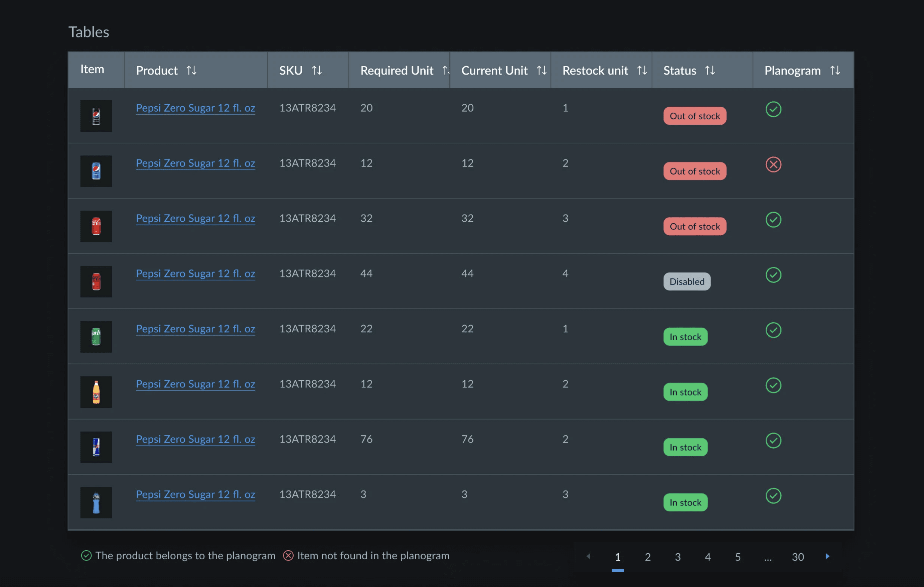This screenshot has width=924, height=587.
Task: Click first row Out of stock badge
Action: pos(695,116)
